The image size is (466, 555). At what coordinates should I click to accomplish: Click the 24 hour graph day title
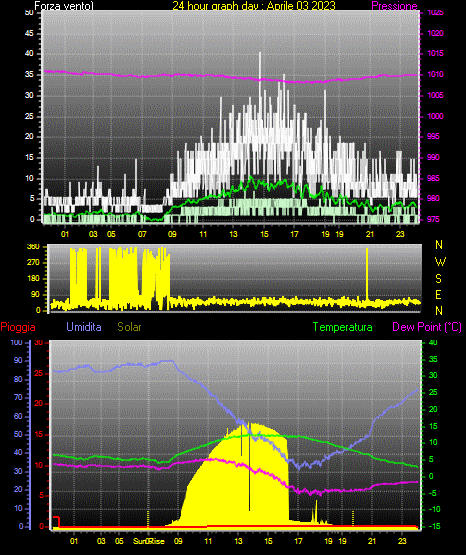tap(254, 6)
